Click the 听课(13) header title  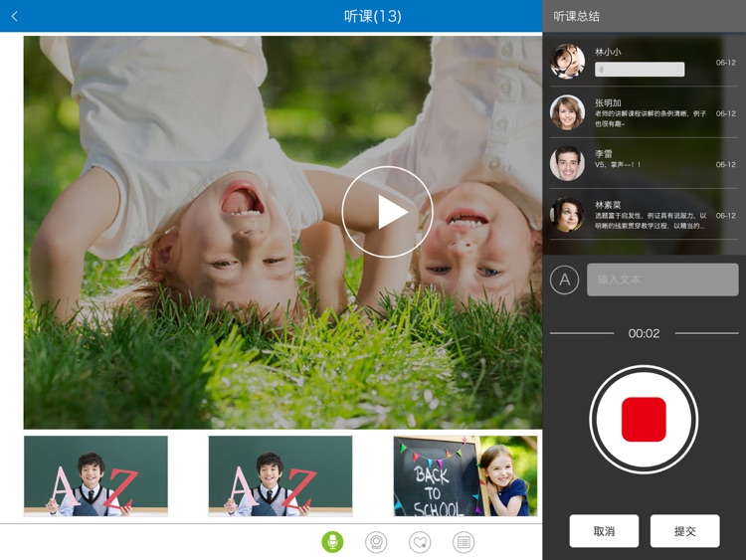373,16
